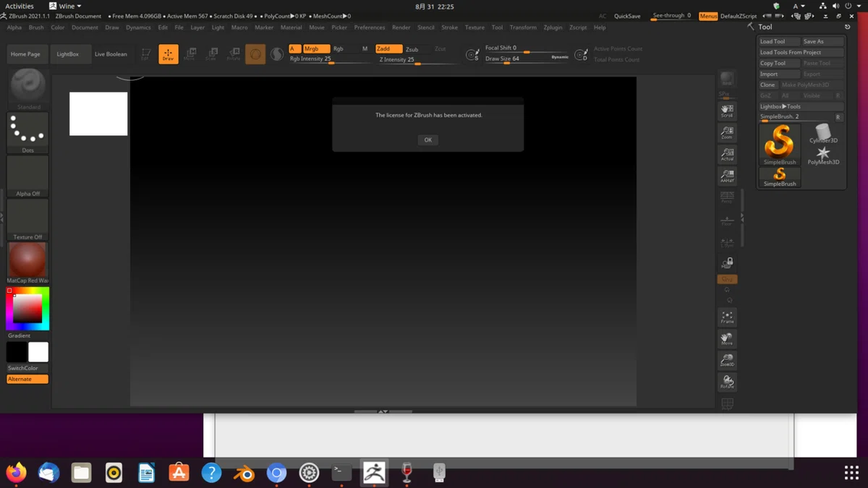The width and height of the screenshot is (868, 488).
Task: Click the Frame icon on right shelf
Action: tap(727, 317)
